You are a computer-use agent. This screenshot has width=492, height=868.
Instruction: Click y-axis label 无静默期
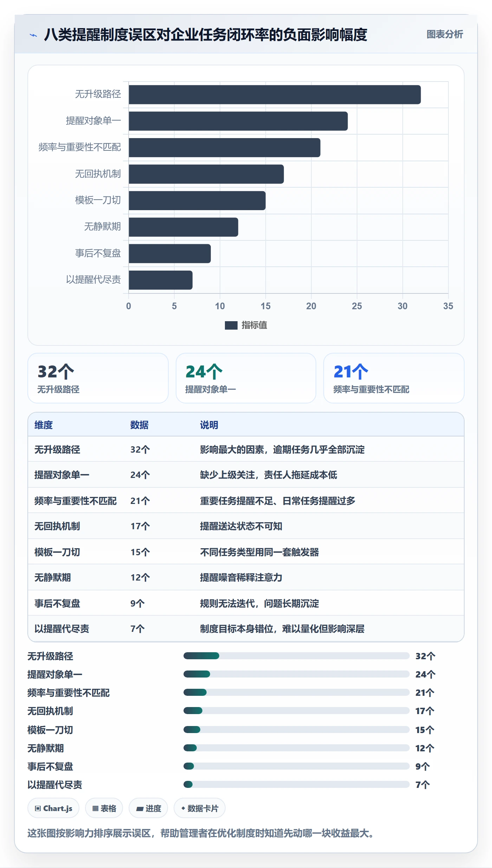(x=102, y=227)
